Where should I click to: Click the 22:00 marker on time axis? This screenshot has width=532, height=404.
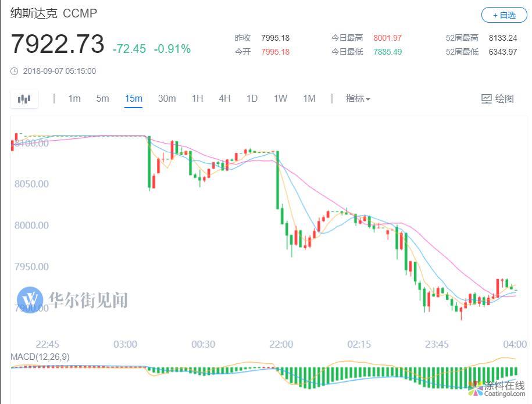281,344
